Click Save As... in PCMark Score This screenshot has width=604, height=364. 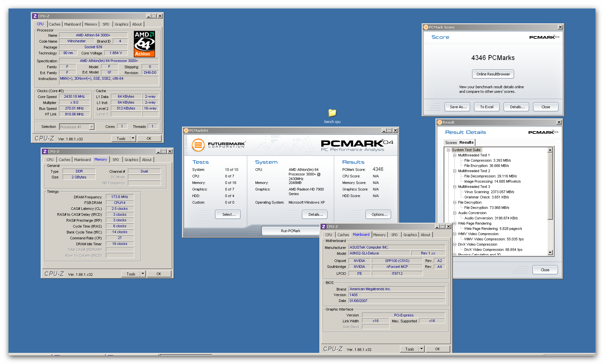(458, 107)
